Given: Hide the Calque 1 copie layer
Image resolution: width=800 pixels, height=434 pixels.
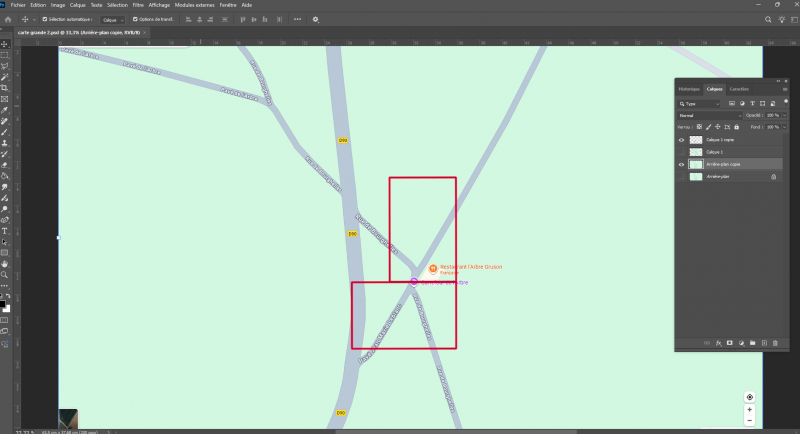Looking at the screenshot, I should coord(682,140).
